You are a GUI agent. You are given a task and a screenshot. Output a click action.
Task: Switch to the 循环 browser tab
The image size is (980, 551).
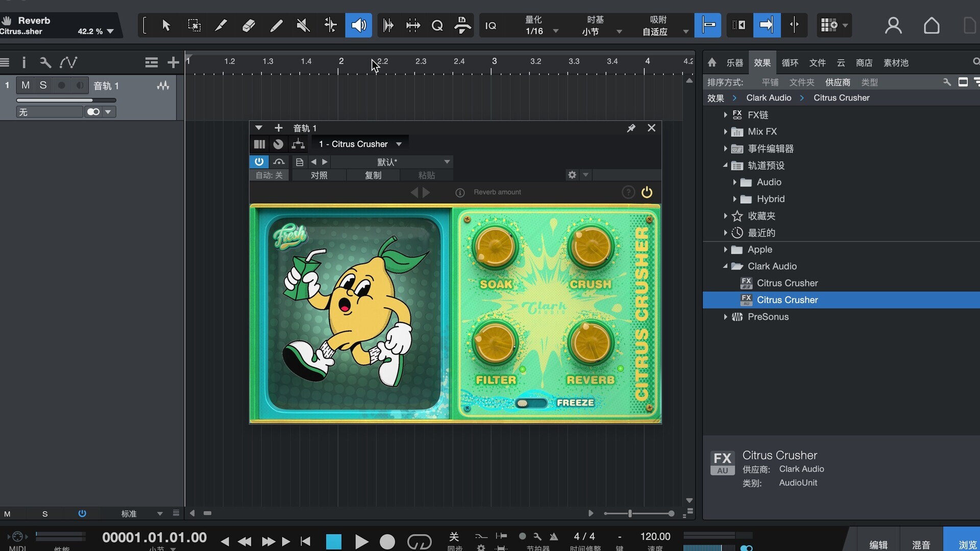click(x=790, y=63)
